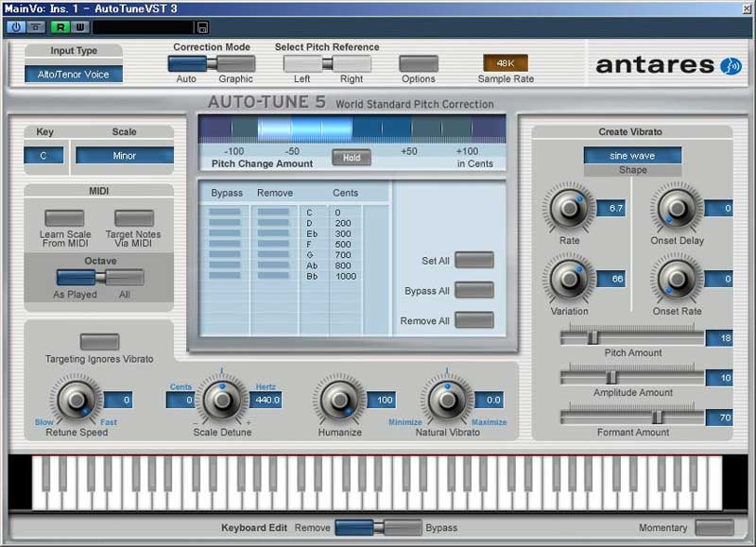The height and width of the screenshot is (547, 756).
Task: Click the Retune Speed knob
Action: [x=77, y=399]
